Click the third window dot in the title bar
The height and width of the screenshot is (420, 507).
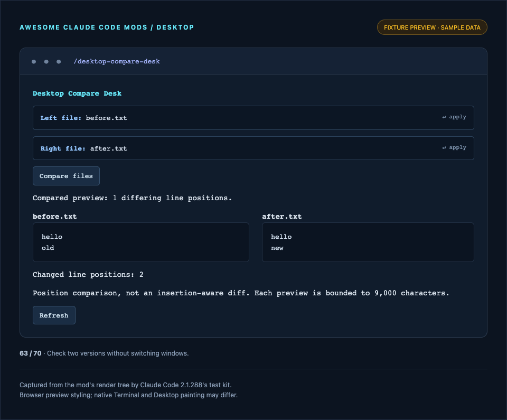[59, 61]
